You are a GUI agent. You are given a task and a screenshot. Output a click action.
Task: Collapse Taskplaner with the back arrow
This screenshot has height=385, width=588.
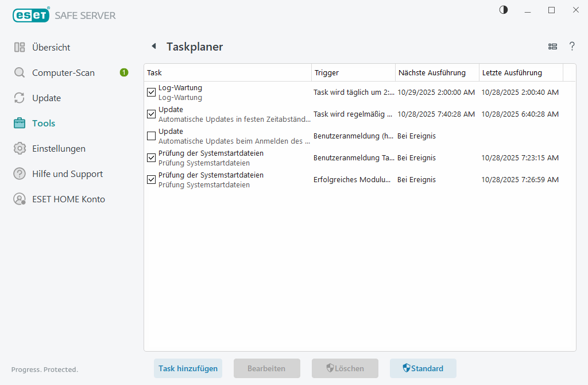click(153, 46)
